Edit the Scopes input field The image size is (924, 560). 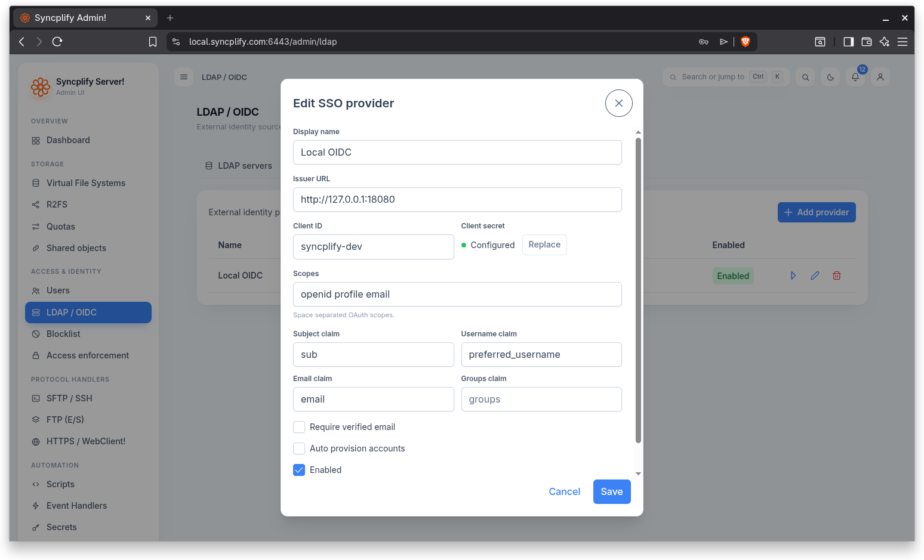(x=457, y=294)
